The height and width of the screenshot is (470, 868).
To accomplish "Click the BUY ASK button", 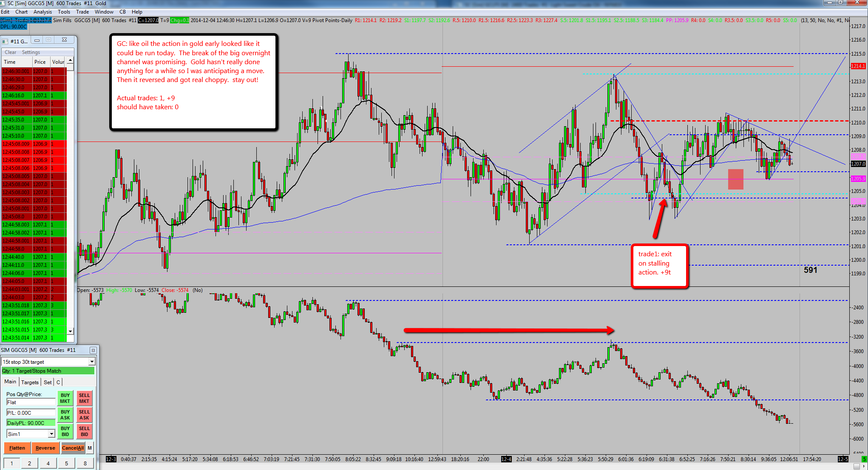I will tap(65, 415).
